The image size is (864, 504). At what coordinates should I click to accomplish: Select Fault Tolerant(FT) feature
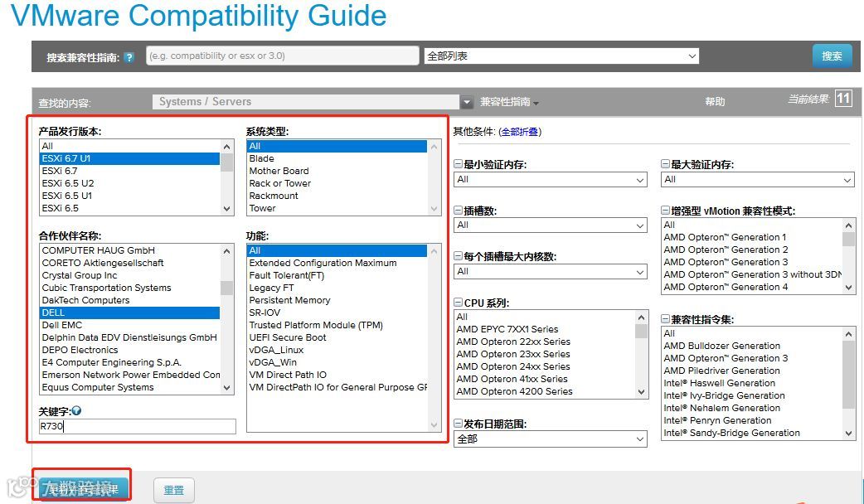coord(337,275)
